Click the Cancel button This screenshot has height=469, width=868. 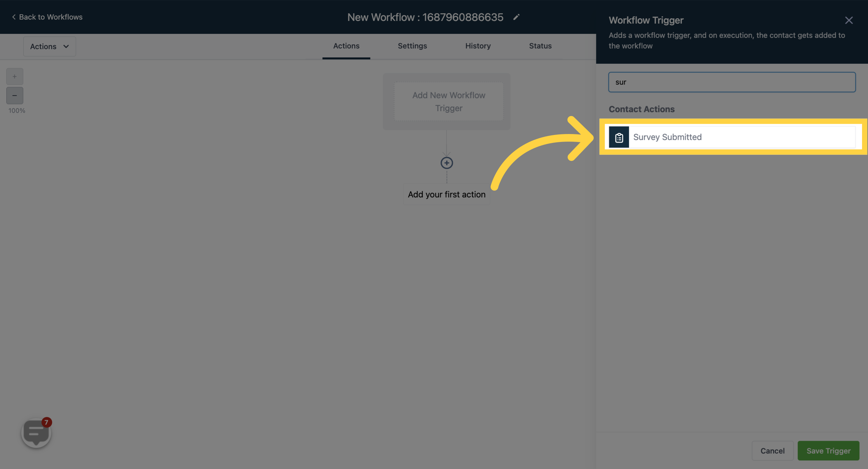(773, 450)
